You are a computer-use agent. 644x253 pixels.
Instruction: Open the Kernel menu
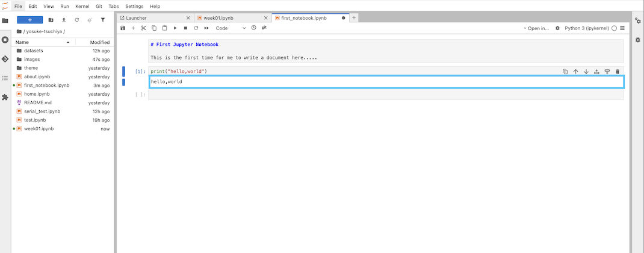82,6
